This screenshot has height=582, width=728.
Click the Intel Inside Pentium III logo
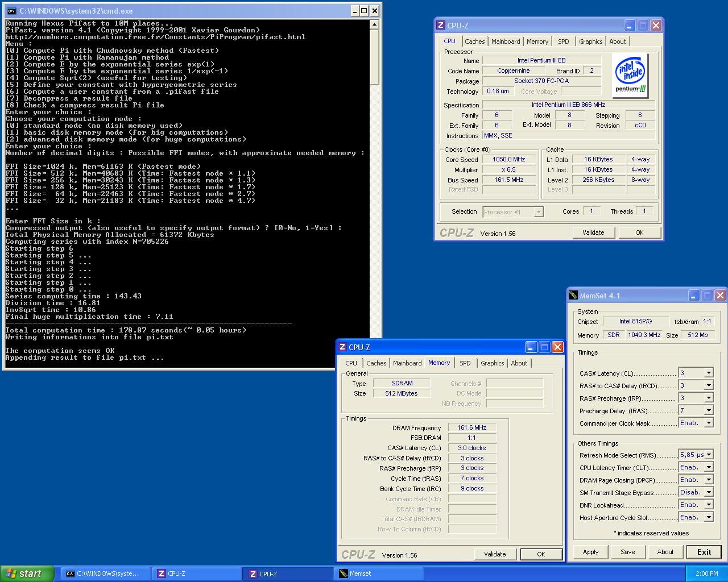pyautogui.click(x=631, y=76)
